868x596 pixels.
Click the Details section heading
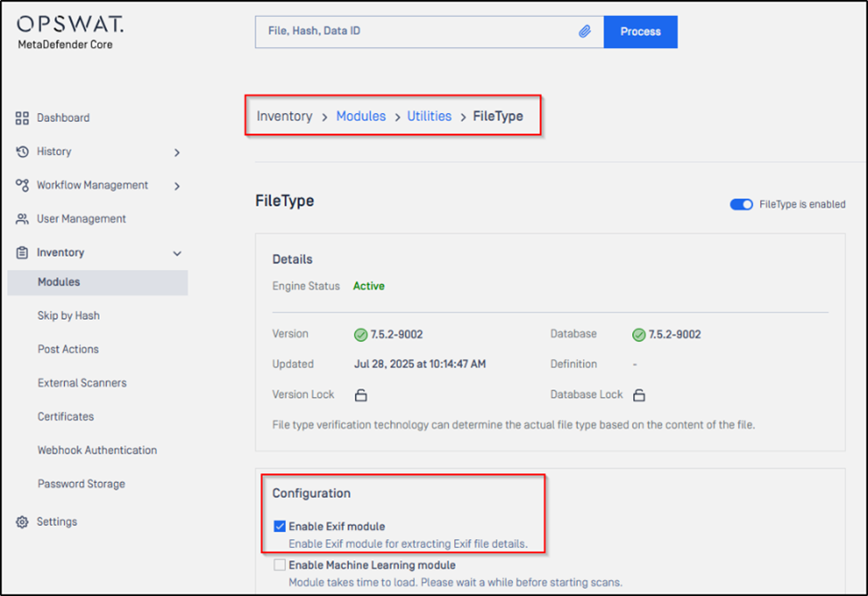pyautogui.click(x=292, y=260)
